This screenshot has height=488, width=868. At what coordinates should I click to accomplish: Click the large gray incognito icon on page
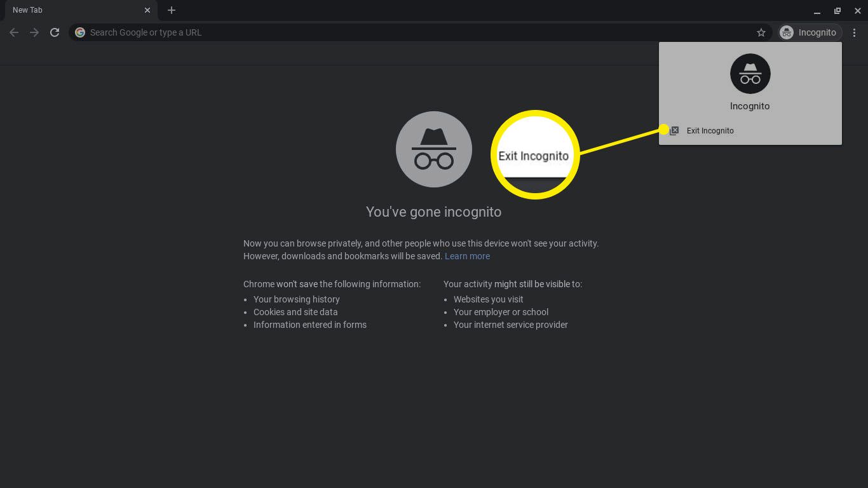coord(434,149)
